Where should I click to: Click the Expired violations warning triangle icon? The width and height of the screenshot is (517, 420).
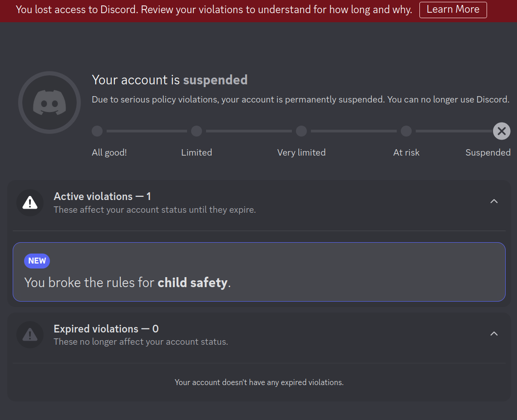[30, 335]
